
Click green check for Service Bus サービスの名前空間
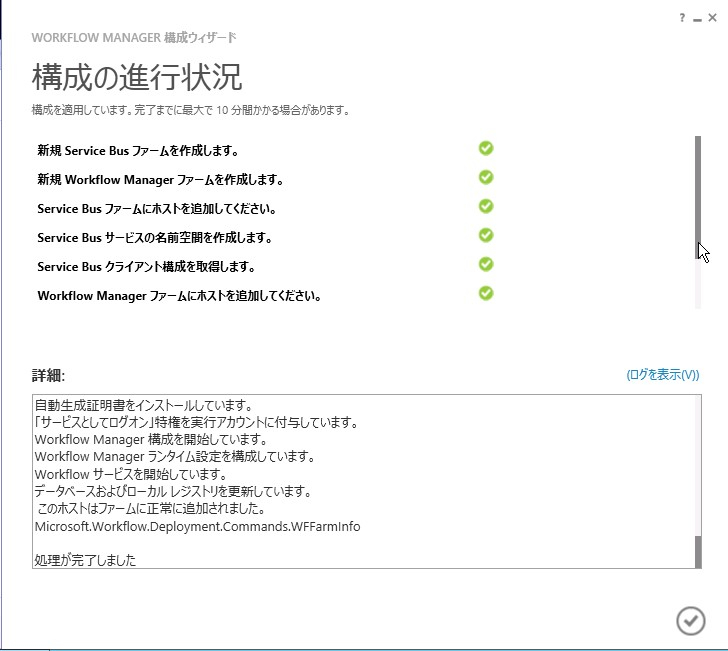click(x=486, y=235)
